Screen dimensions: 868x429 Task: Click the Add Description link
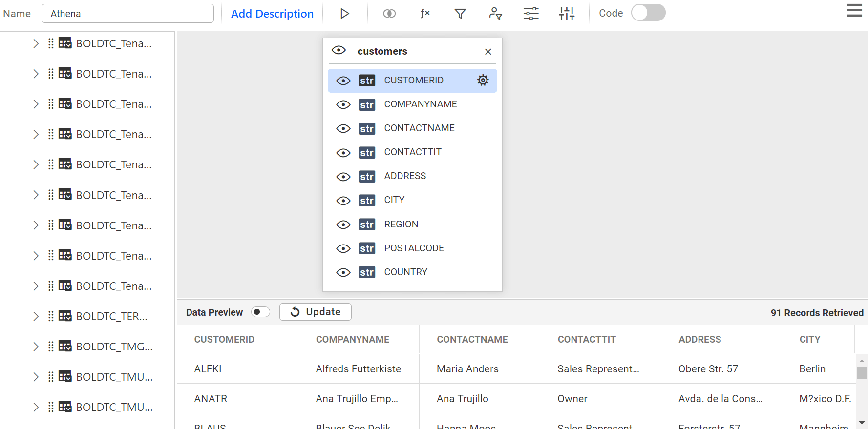click(272, 14)
